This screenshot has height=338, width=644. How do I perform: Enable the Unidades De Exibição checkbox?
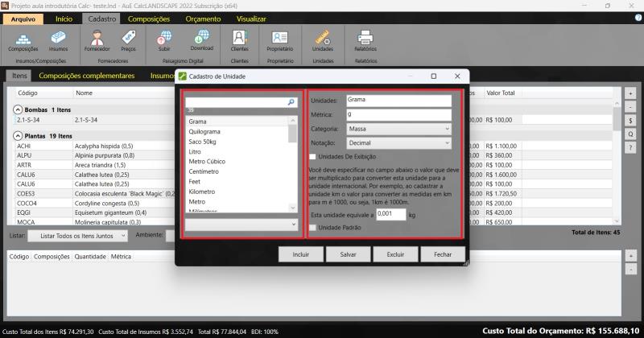pos(313,156)
